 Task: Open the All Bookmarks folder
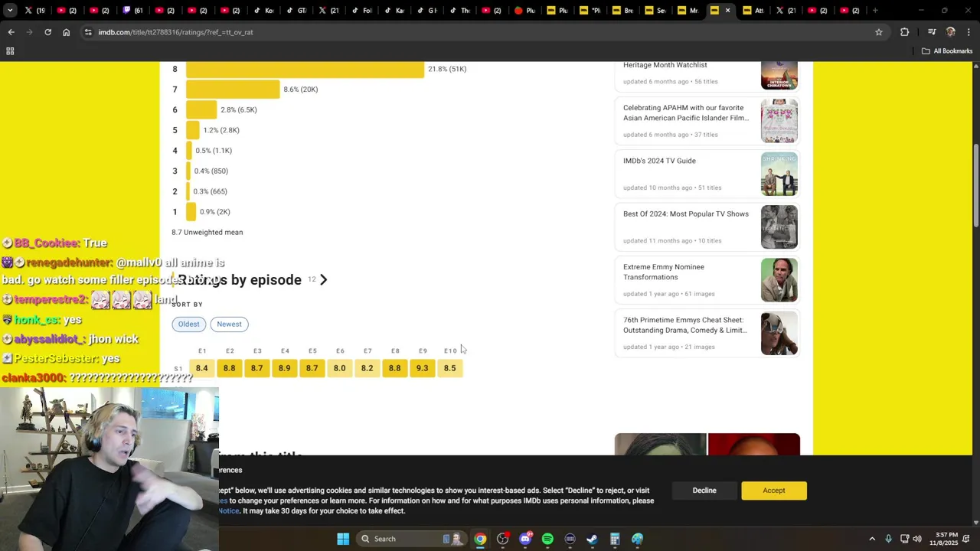[947, 51]
